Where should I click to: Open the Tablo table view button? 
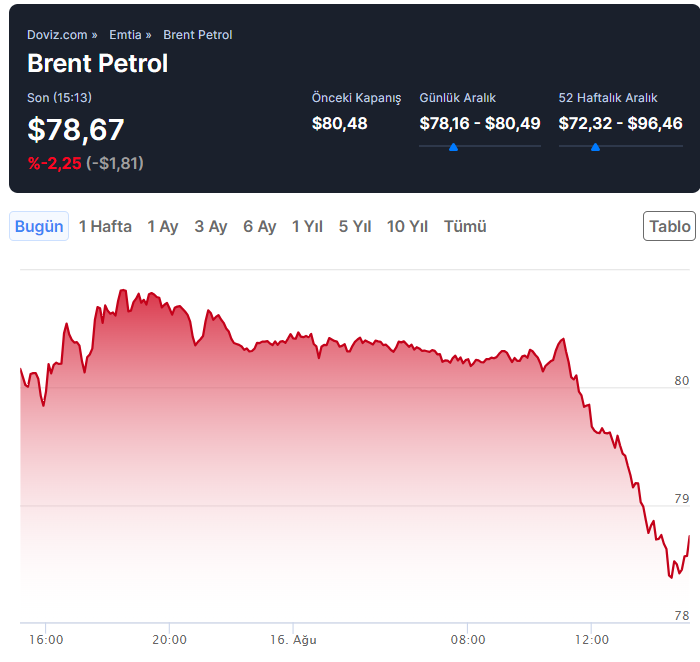[x=669, y=226]
